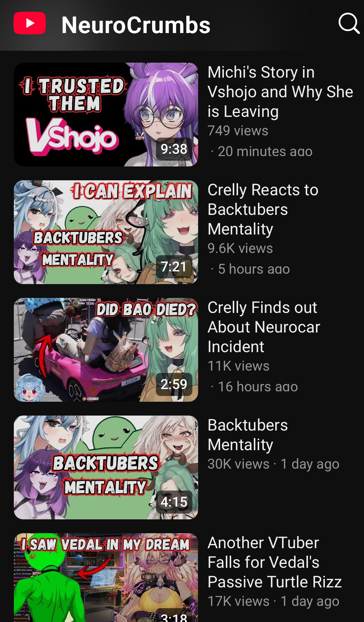Tap '17K views · 1 day ago' metadata
The width and height of the screenshot is (364, 622).
(273, 601)
